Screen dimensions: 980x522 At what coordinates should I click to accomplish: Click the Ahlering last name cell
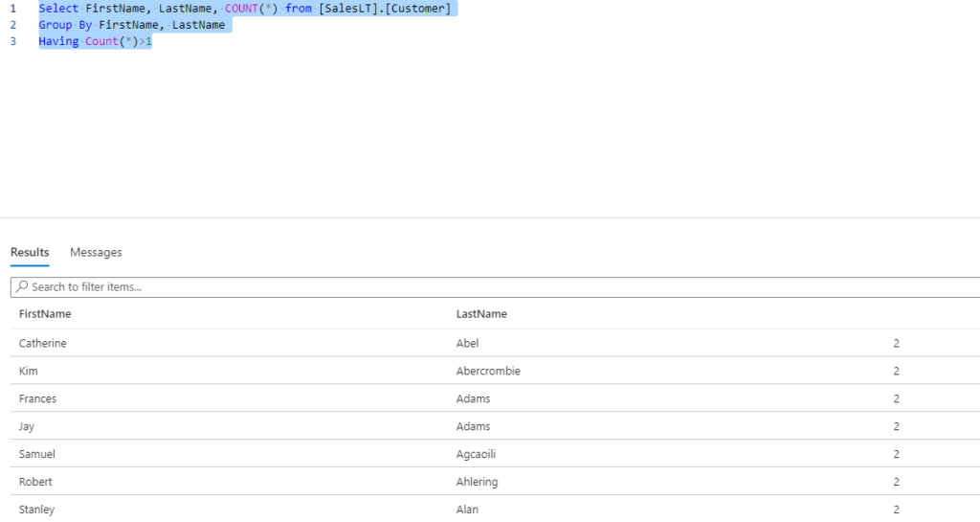coord(477,482)
